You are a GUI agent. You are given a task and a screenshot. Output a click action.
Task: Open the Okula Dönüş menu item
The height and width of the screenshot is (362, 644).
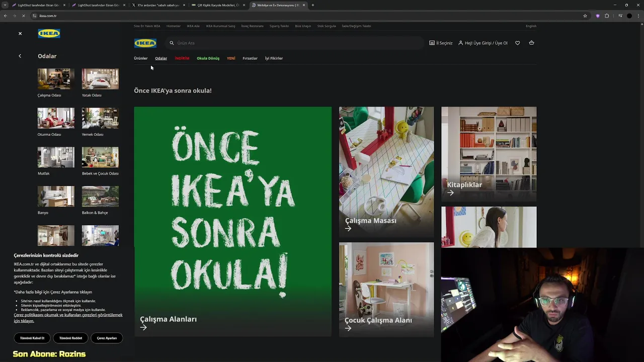tap(208, 58)
